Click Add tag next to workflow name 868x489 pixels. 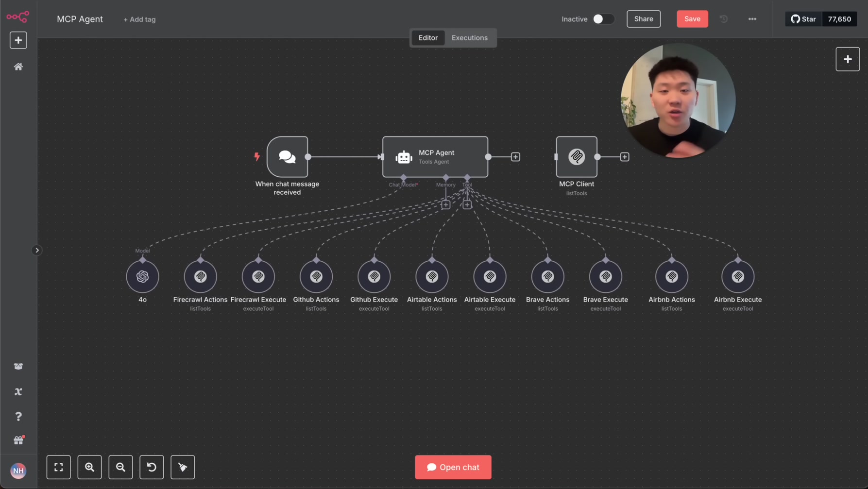click(x=139, y=19)
